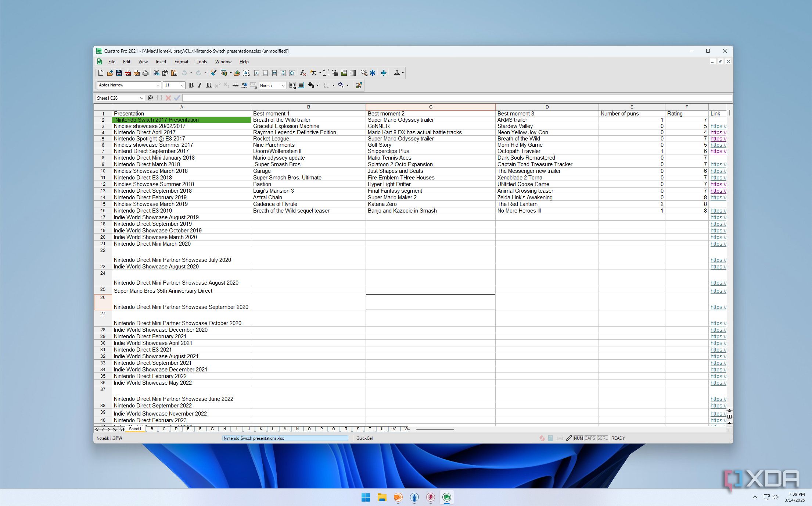Open the https link in row 3

[718, 126]
